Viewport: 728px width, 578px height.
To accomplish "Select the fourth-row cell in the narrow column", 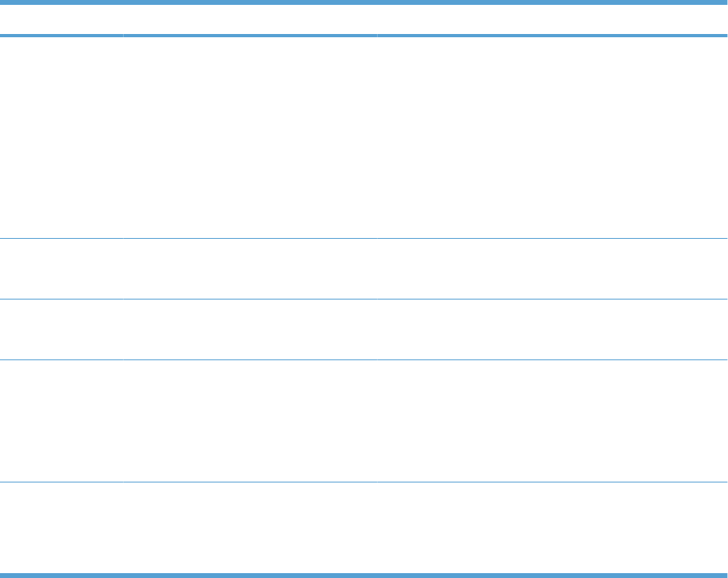I will [x=61, y=421].
